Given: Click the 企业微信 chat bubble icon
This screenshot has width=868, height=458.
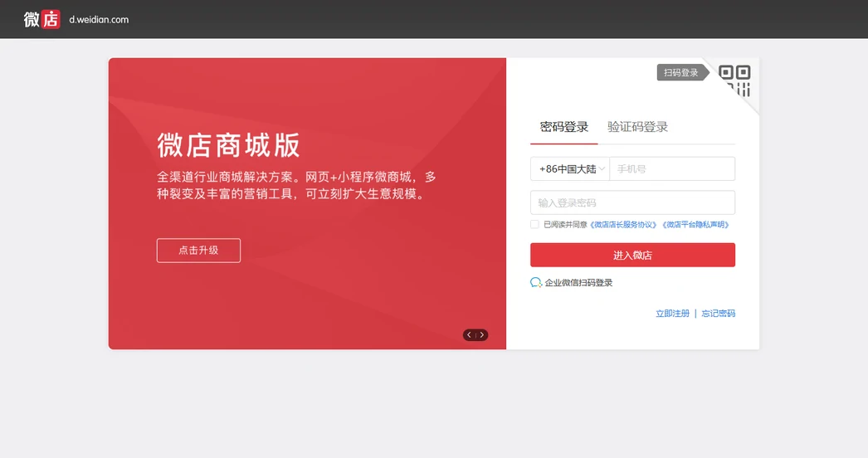Looking at the screenshot, I should click(x=536, y=282).
